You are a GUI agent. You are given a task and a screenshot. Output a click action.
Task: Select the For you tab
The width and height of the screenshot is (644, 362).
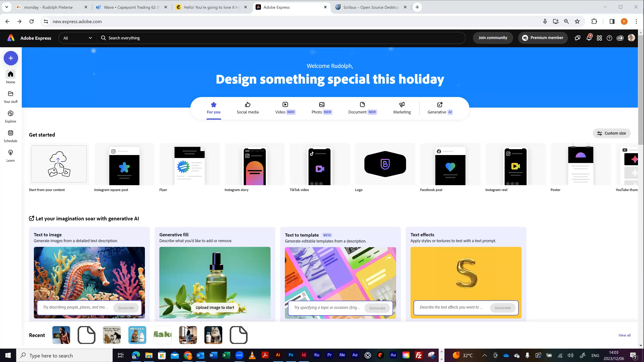(x=213, y=108)
